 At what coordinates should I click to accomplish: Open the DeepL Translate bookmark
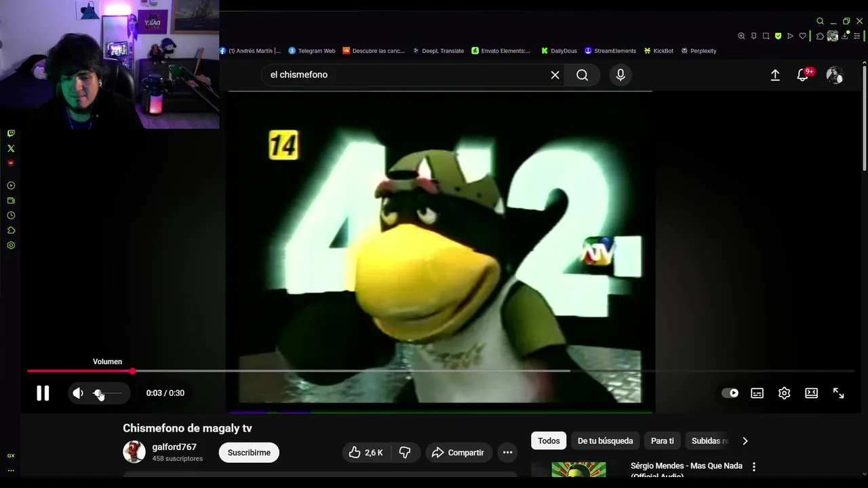tap(438, 51)
